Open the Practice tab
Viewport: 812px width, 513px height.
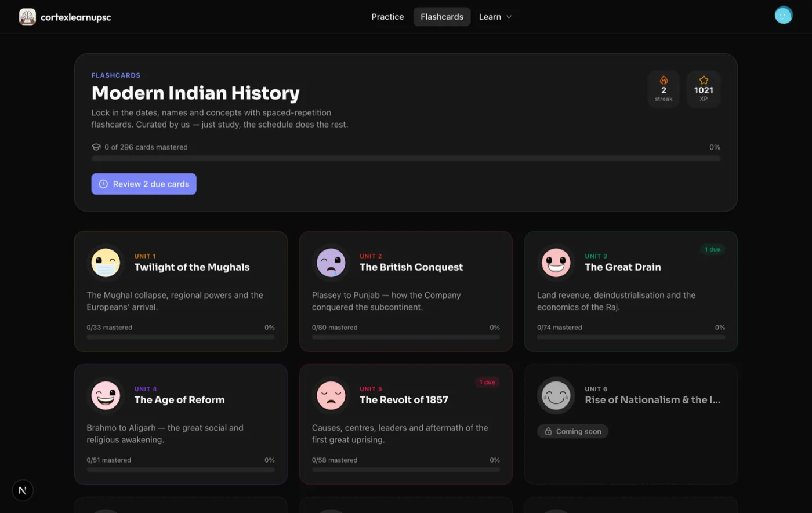pyautogui.click(x=387, y=17)
